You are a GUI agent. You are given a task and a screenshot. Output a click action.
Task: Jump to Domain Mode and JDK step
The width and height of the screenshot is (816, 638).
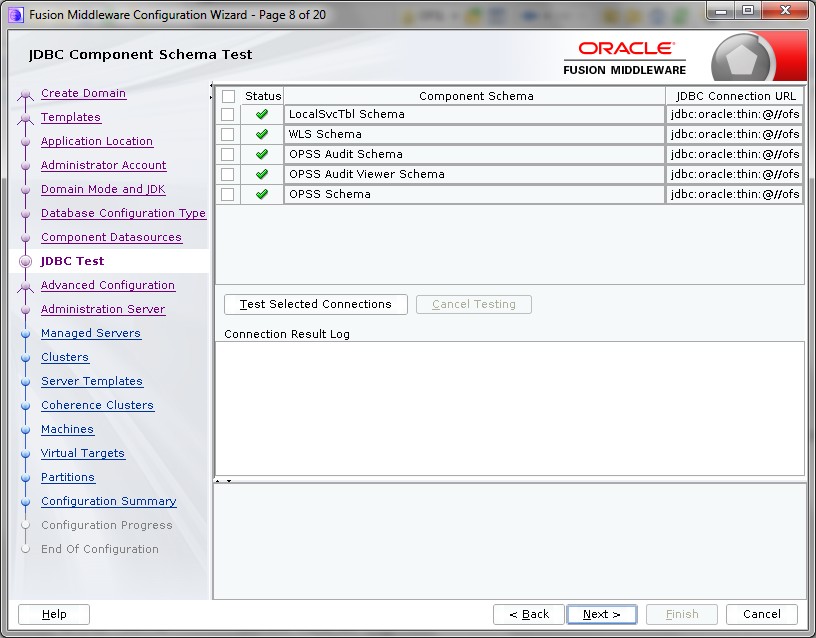(x=103, y=189)
